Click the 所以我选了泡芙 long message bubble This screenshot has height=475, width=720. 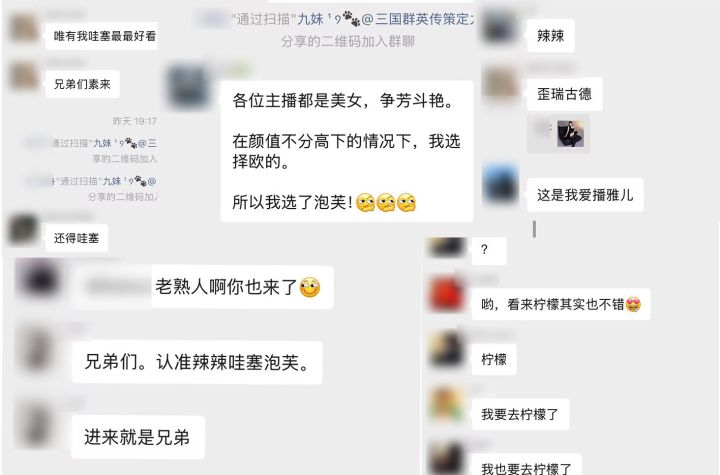347,152
